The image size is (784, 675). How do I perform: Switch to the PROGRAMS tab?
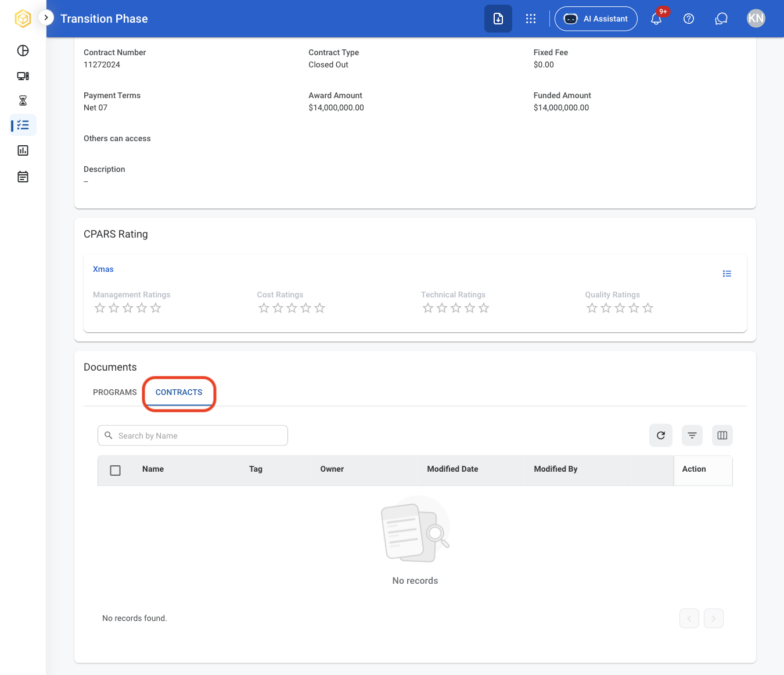(x=115, y=392)
